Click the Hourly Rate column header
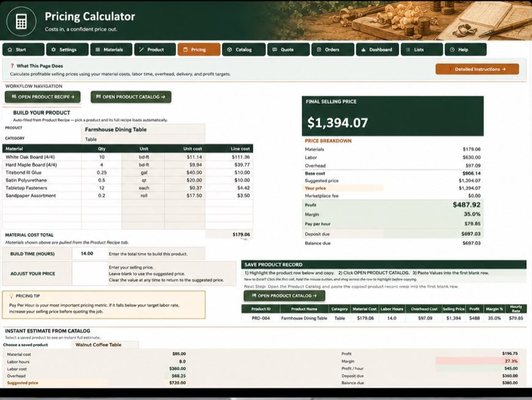This screenshot has width=532, height=400. [515, 309]
